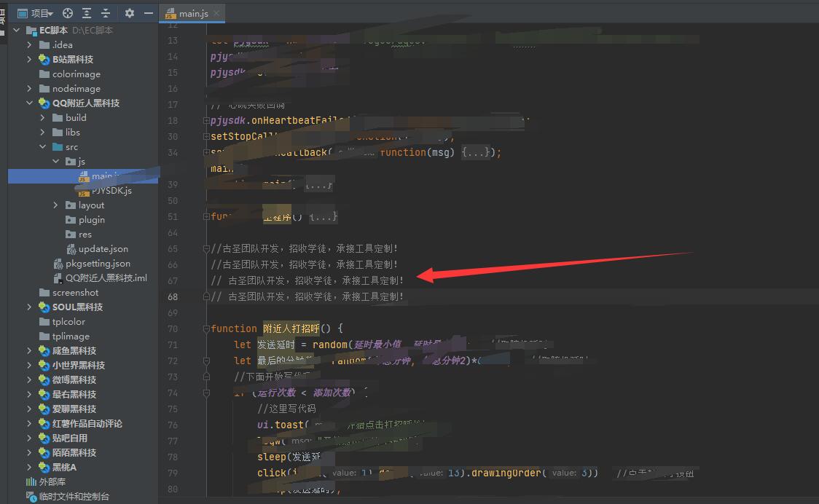Click the Collapse All icon in project toolbar
The height and width of the screenshot is (504, 819).
tap(106, 13)
